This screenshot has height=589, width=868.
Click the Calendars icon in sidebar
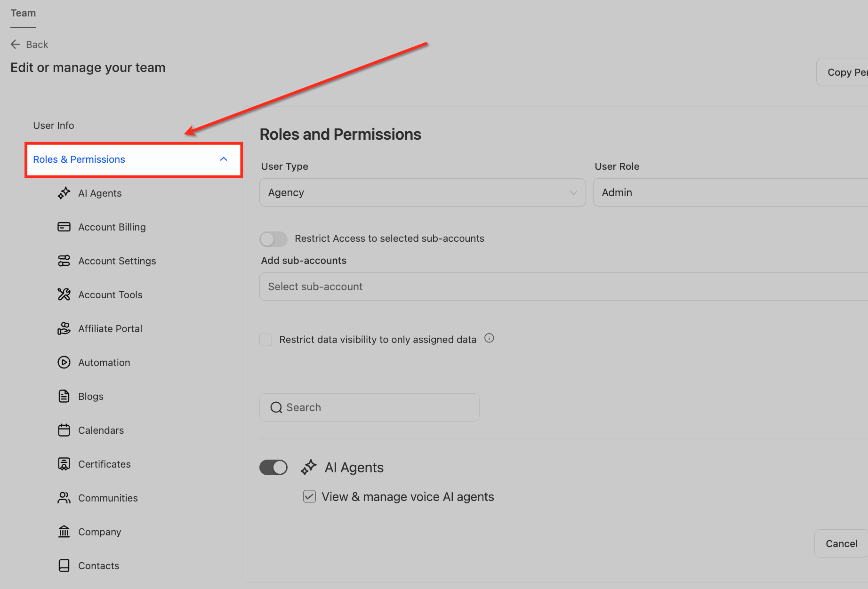click(x=64, y=430)
